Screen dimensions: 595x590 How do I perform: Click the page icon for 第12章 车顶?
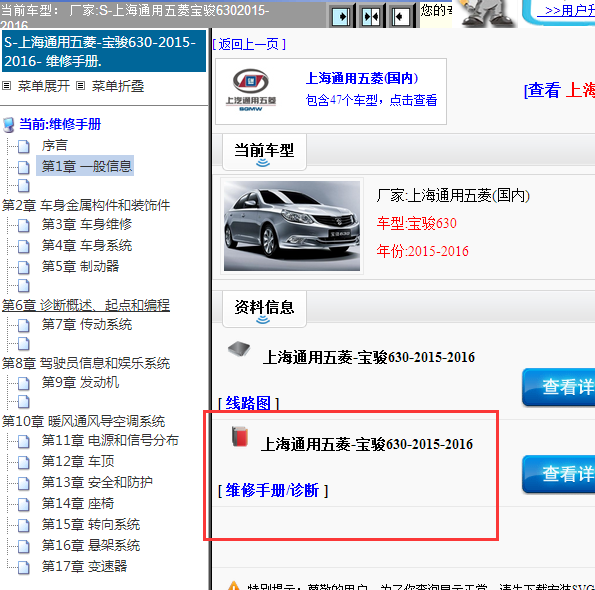point(24,462)
